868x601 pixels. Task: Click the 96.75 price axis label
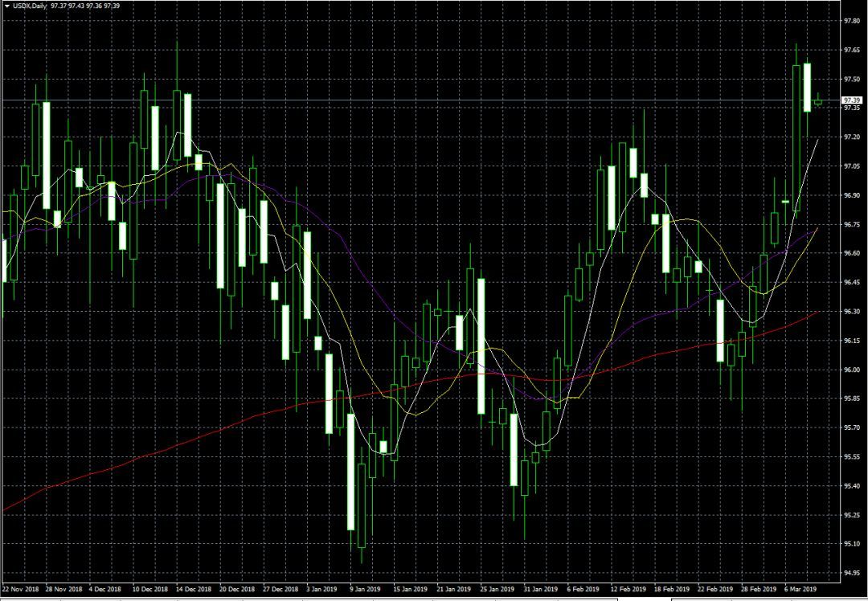(851, 224)
